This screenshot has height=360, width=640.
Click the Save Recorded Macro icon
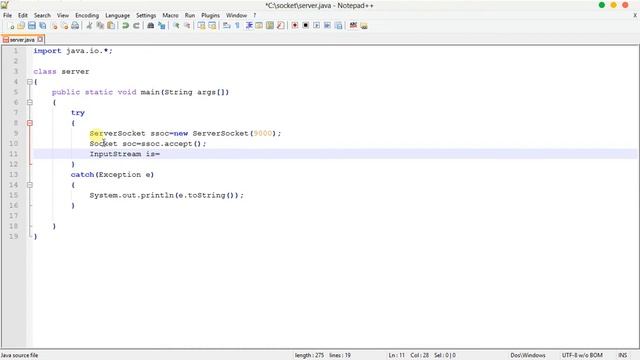pos(338,26)
